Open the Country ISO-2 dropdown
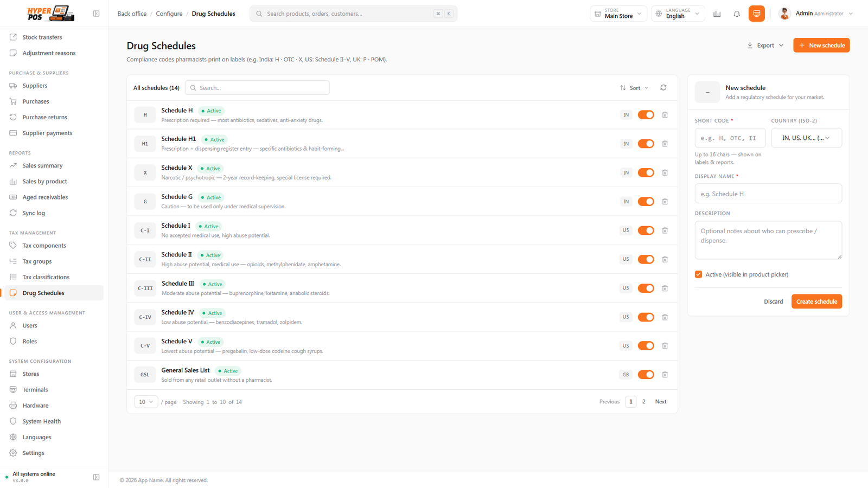 pos(806,138)
